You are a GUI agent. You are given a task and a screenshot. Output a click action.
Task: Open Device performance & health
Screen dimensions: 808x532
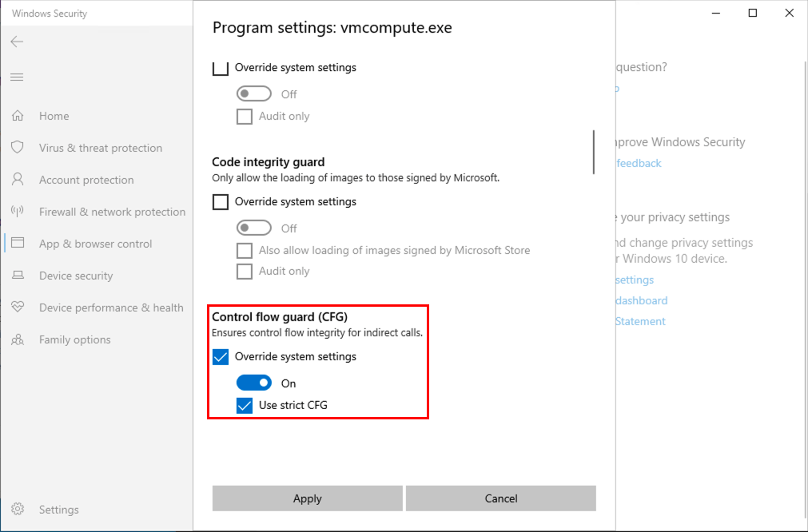tap(111, 308)
